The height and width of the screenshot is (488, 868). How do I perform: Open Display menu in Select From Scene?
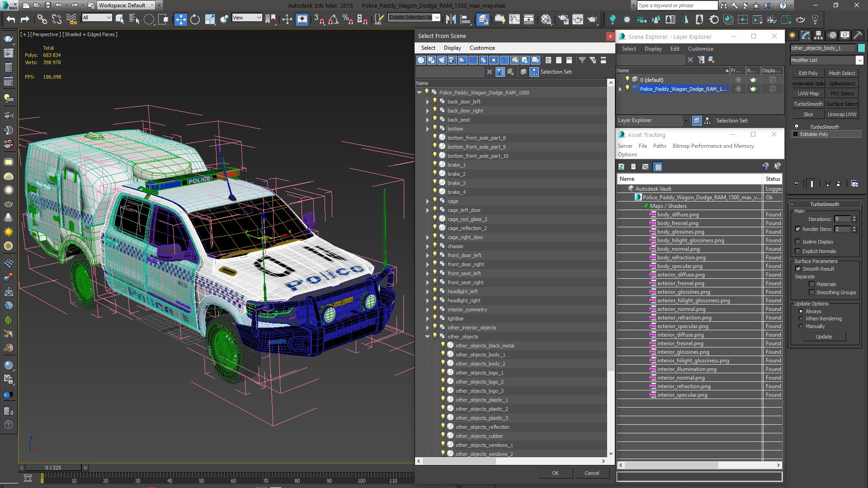452,48
